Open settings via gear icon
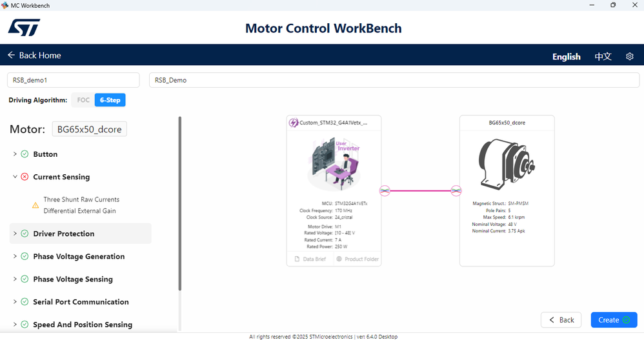 (x=630, y=56)
